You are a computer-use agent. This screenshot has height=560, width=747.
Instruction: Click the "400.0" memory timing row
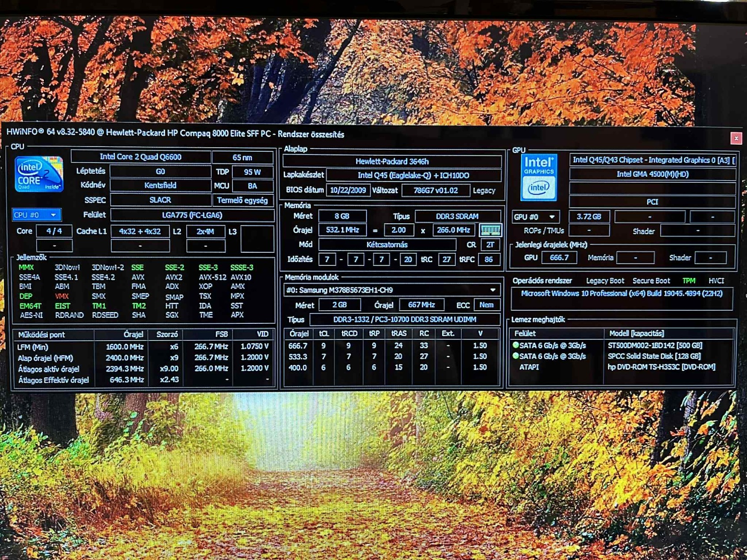[391, 367]
